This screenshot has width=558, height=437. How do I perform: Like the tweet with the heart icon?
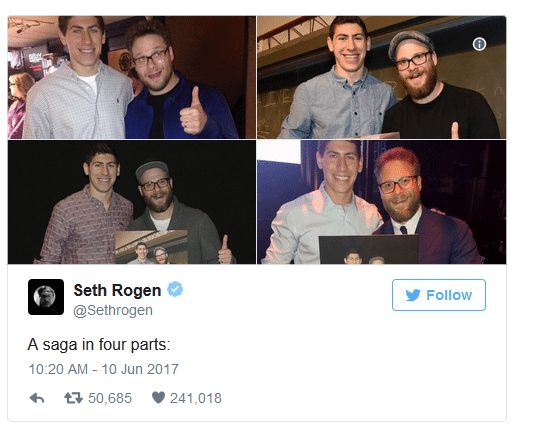158,397
